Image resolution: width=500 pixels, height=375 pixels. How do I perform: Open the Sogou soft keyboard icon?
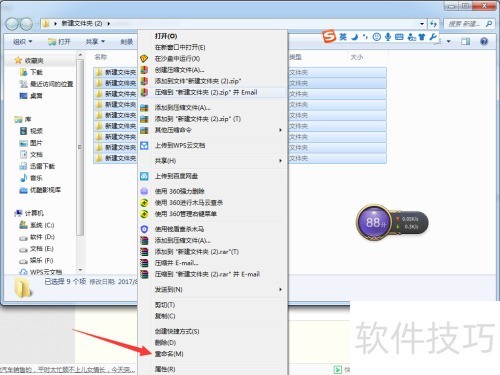coord(399,37)
